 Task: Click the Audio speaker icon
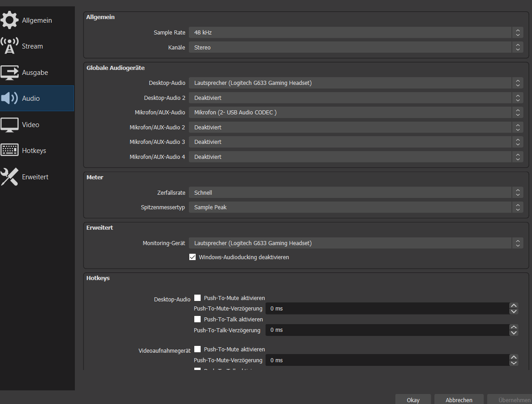pyautogui.click(x=10, y=99)
